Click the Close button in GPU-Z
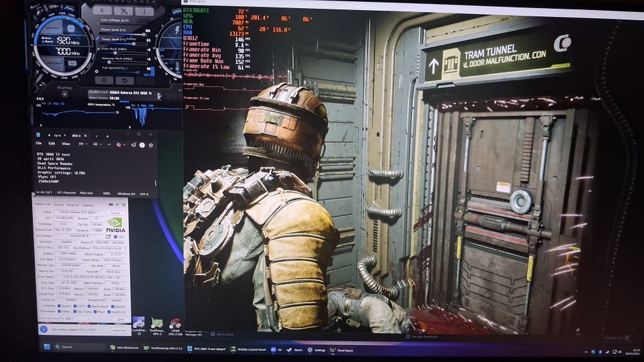This screenshot has height=362, width=644. 120,319
